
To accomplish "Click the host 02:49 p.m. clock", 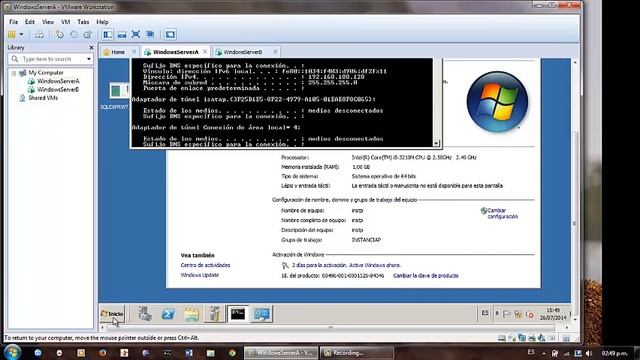I will click(615, 353).
